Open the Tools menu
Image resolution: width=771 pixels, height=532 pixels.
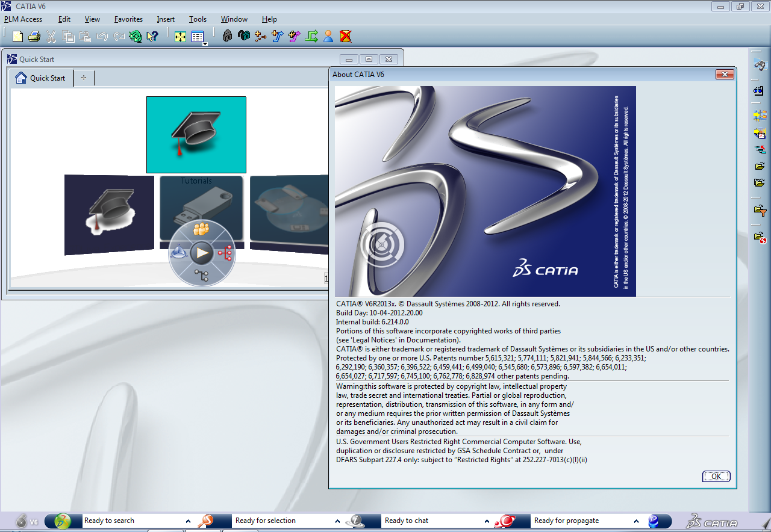tap(198, 19)
